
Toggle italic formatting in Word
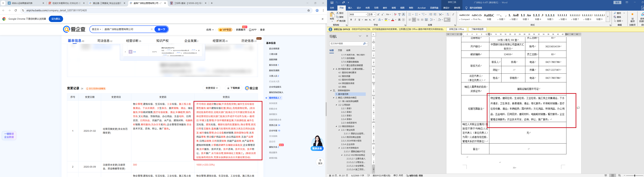tap(355, 20)
